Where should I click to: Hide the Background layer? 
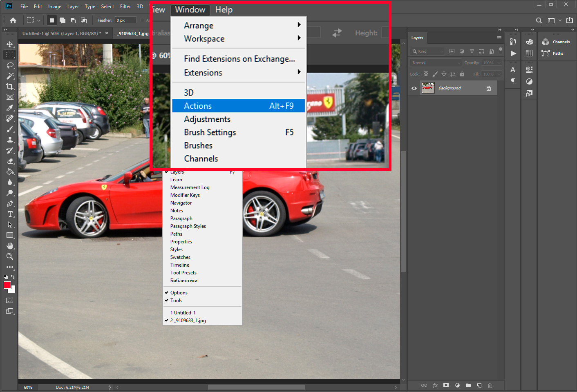[414, 88]
